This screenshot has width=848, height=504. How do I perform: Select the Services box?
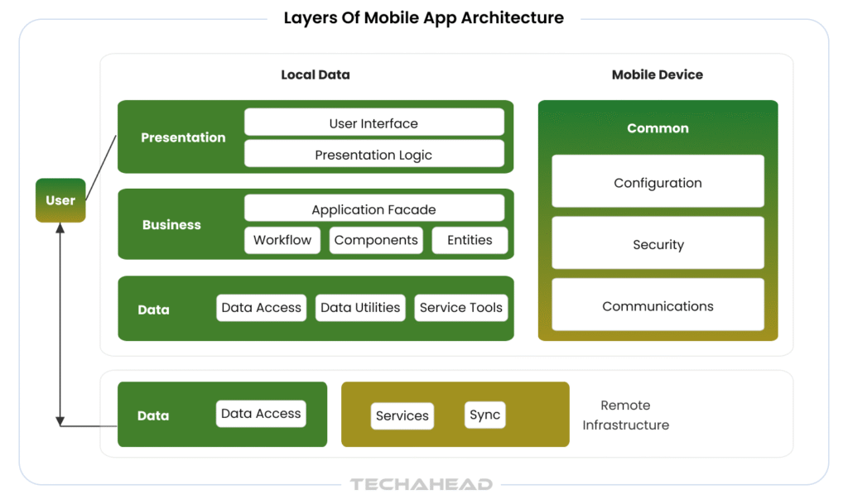pos(402,415)
